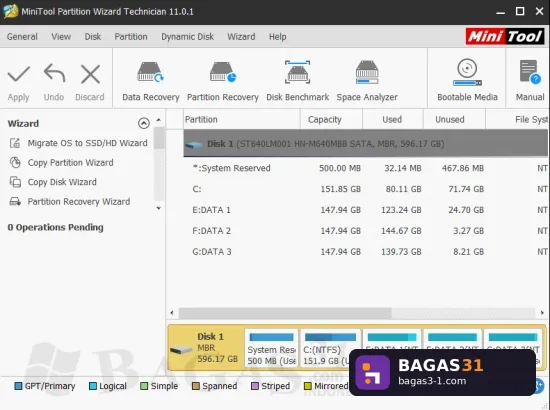Start Copy Partition Wizard
Viewport: 550px width, 410px height.
[x=71, y=163]
